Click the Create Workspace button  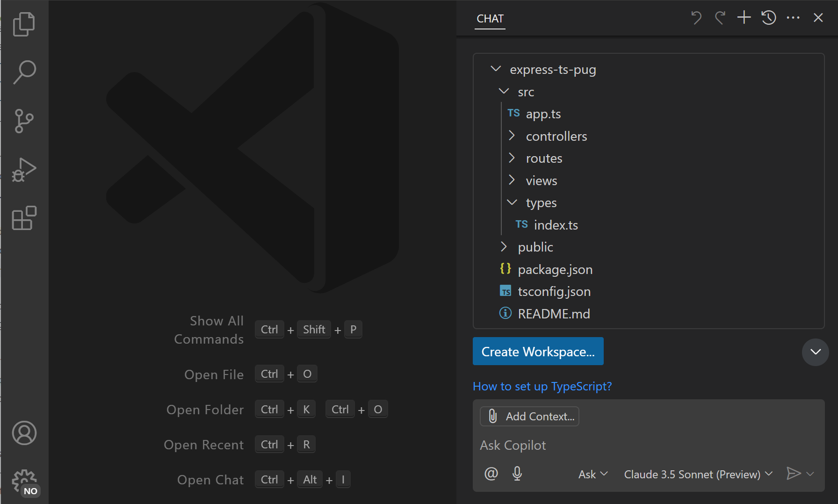538,351
